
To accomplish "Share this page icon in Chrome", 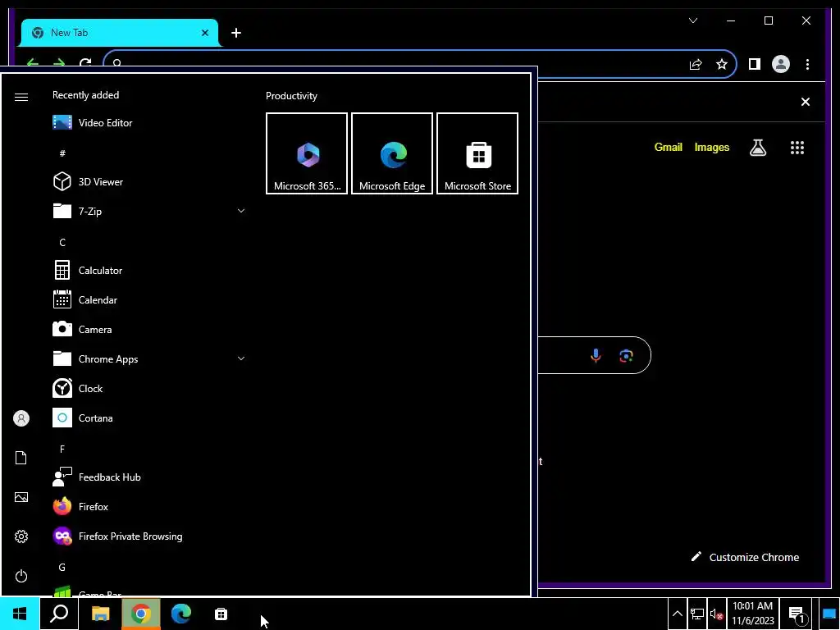I will tap(696, 64).
